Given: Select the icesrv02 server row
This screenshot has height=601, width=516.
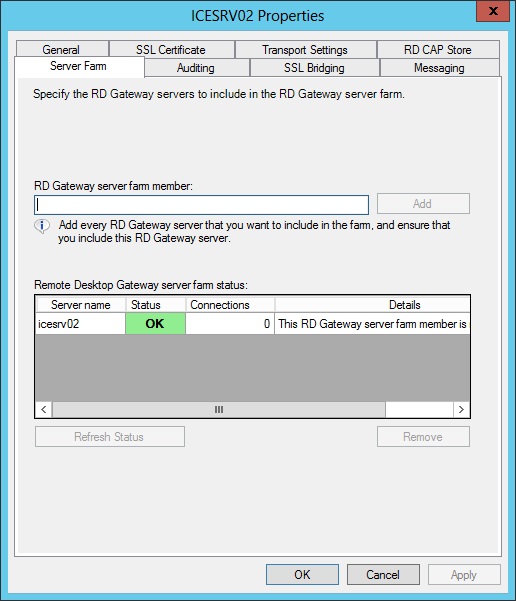Looking at the screenshot, I should pos(253,324).
